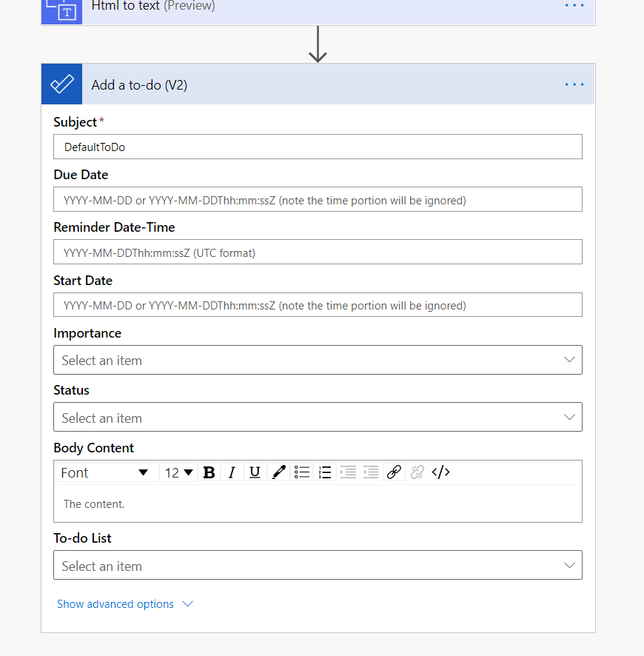Open the Html to text action menu
644x656 pixels.
[x=574, y=5]
